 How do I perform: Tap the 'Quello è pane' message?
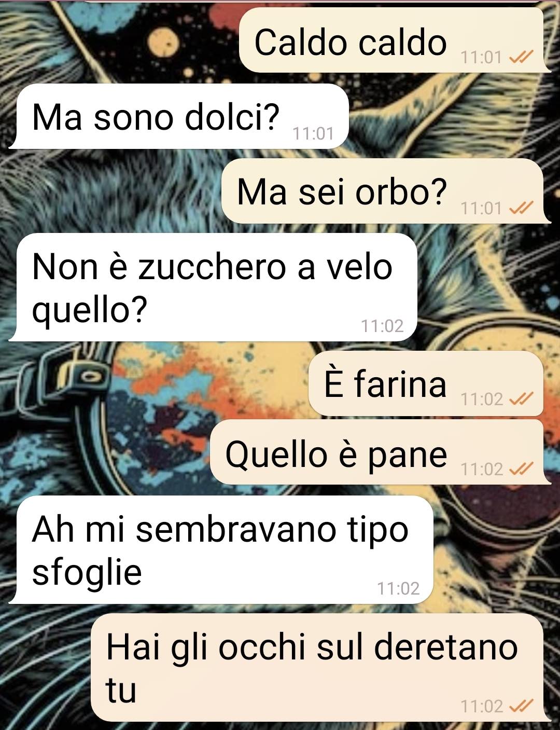(380, 452)
